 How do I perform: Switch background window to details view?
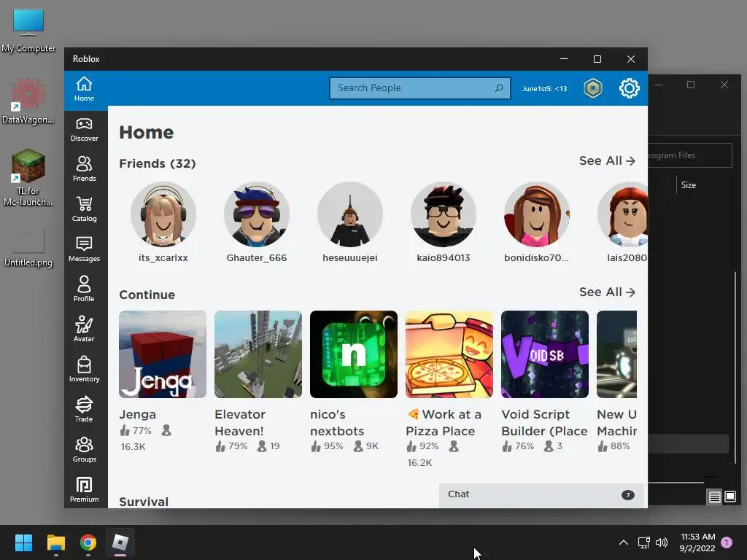pos(715,497)
